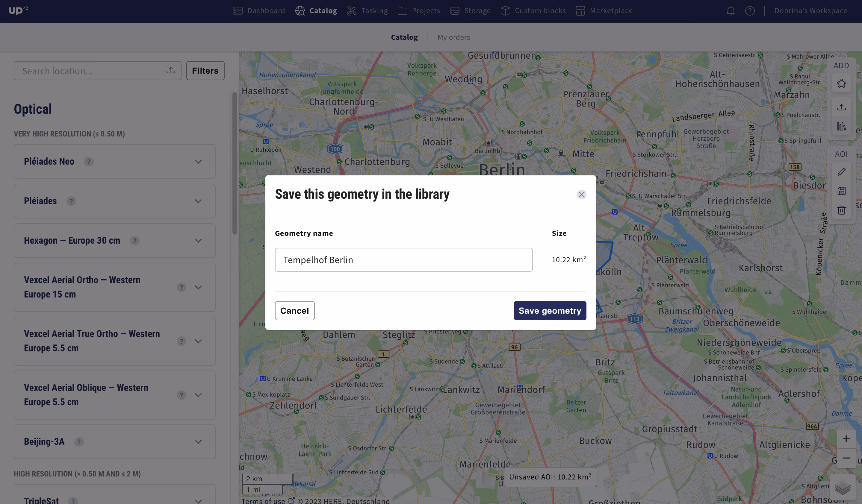Viewport: 862px width, 504px height.
Task: Delete the AOI with the trash icon
Action: coord(841,210)
